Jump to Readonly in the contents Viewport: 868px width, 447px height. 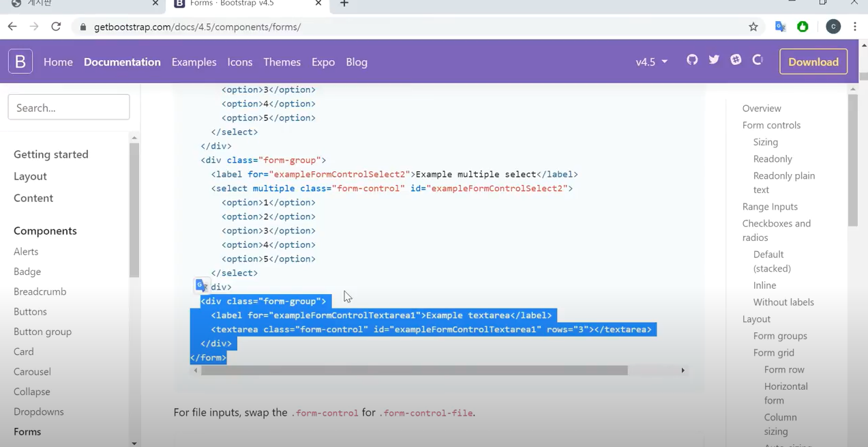(x=773, y=159)
